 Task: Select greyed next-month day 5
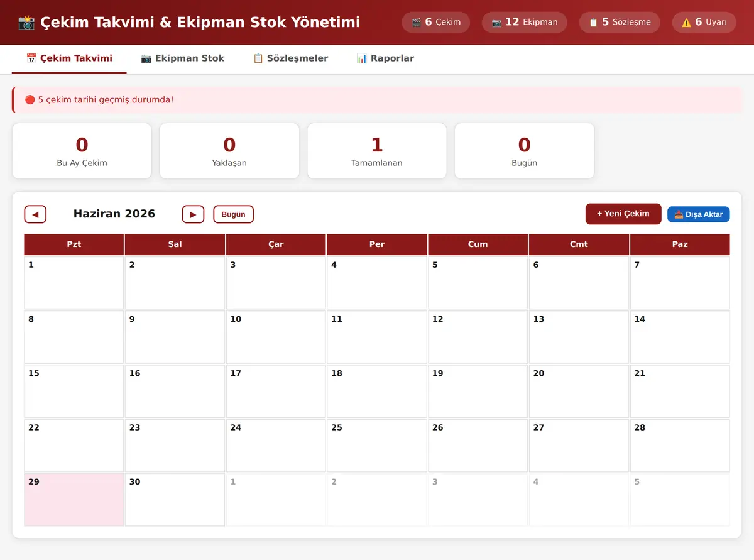pyautogui.click(x=680, y=500)
